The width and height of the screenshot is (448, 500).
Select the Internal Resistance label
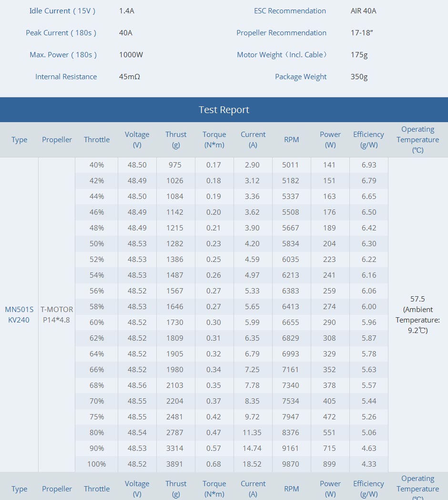66,77
